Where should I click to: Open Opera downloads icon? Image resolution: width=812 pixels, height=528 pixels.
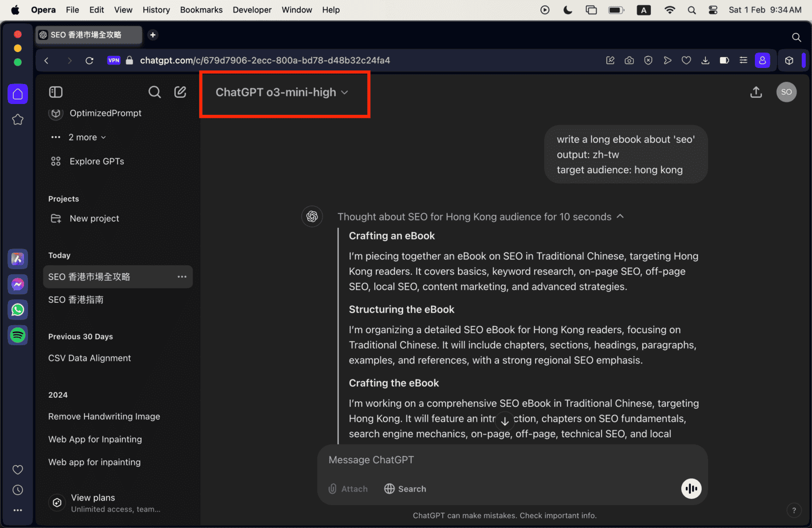(705, 61)
